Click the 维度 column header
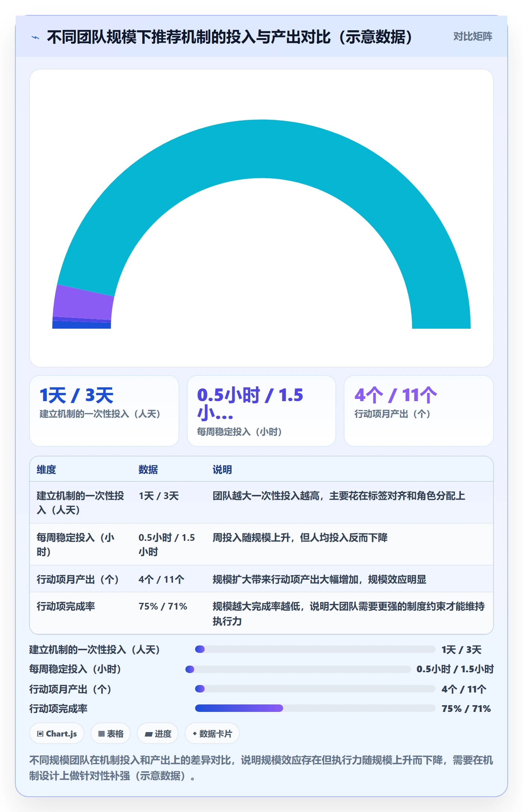Image resolution: width=523 pixels, height=812 pixels. 46,469
